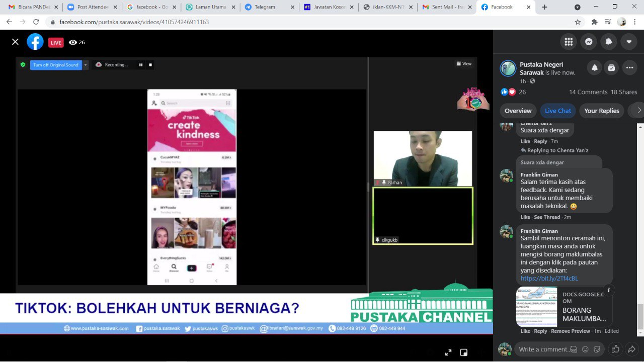Select the cikgukb video tile
Screen dimensions: 644x362
(423, 216)
